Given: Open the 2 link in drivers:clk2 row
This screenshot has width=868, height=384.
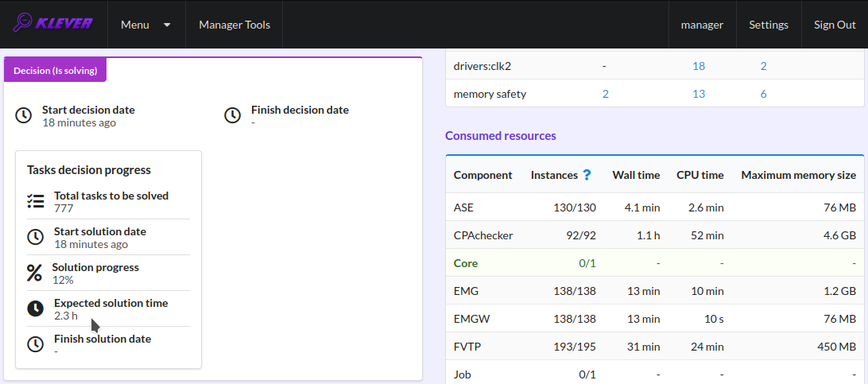Looking at the screenshot, I should (x=763, y=66).
